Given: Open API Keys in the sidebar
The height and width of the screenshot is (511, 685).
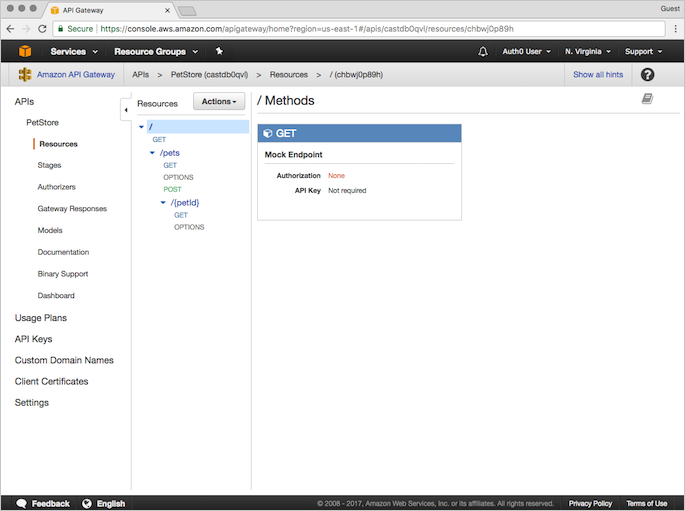Looking at the screenshot, I should [x=33, y=339].
